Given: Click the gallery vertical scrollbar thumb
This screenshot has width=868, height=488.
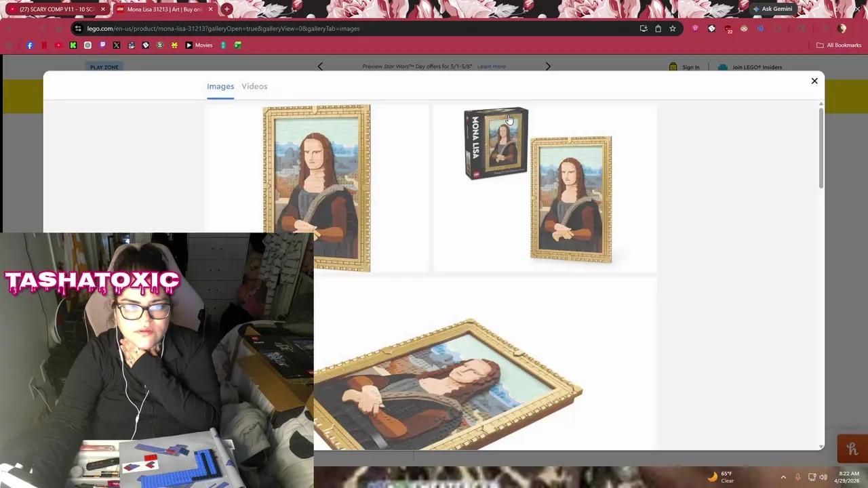Looking at the screenshot, I should pos(821,148).
